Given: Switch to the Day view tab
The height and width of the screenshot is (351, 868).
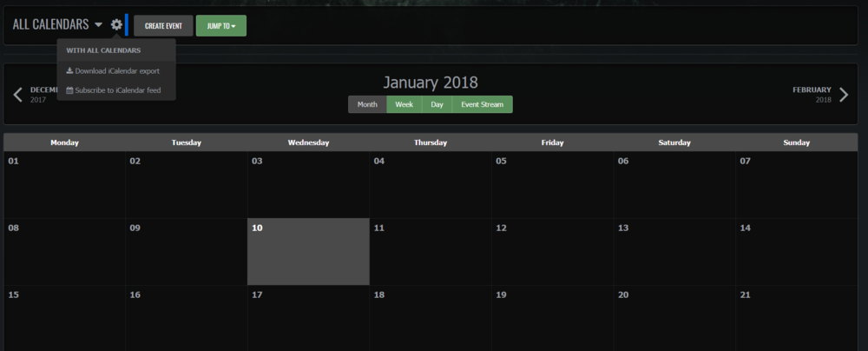Looking at the screenshot, I should [437, 104].
